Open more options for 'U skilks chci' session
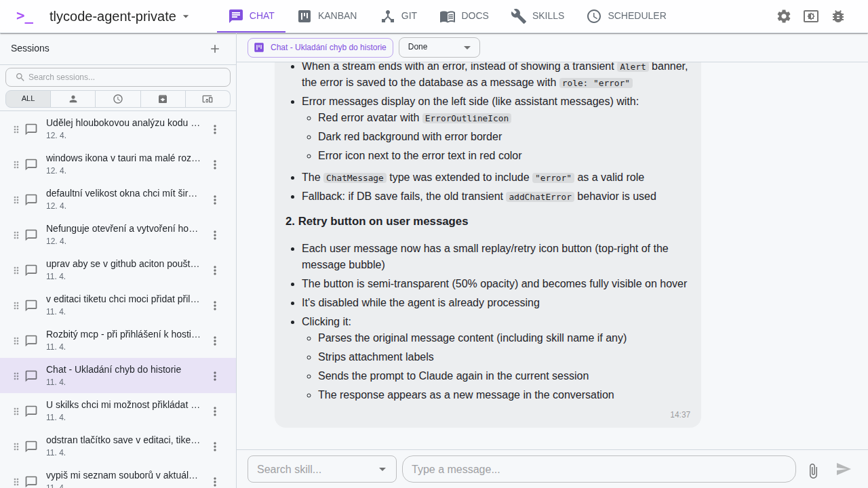 click(215, 411)
